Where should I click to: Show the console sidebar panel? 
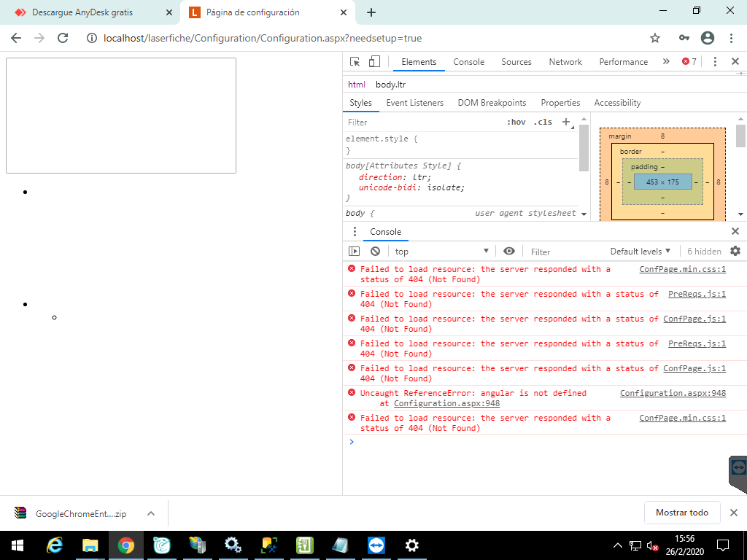(355, 251)
